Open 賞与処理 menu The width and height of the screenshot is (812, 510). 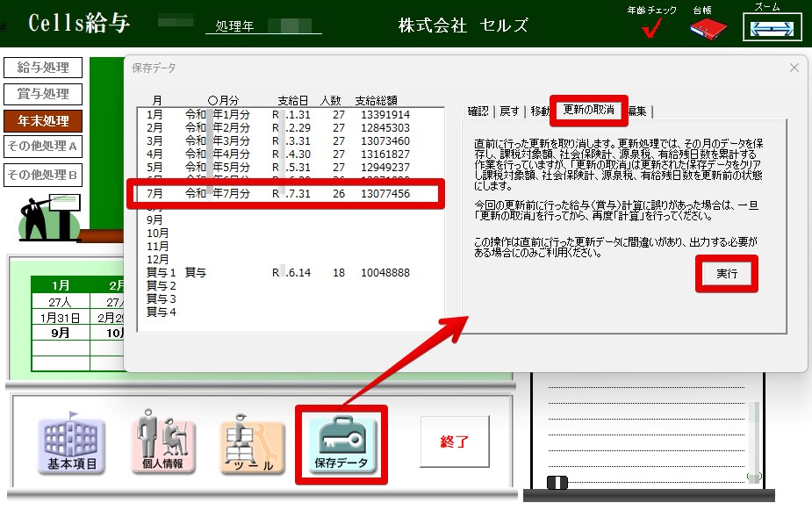(43, 94)
